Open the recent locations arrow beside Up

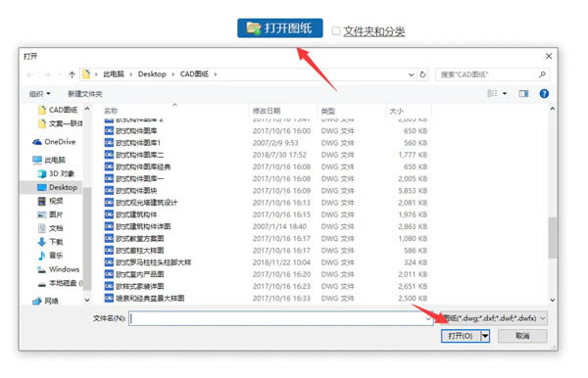point(60,74)
